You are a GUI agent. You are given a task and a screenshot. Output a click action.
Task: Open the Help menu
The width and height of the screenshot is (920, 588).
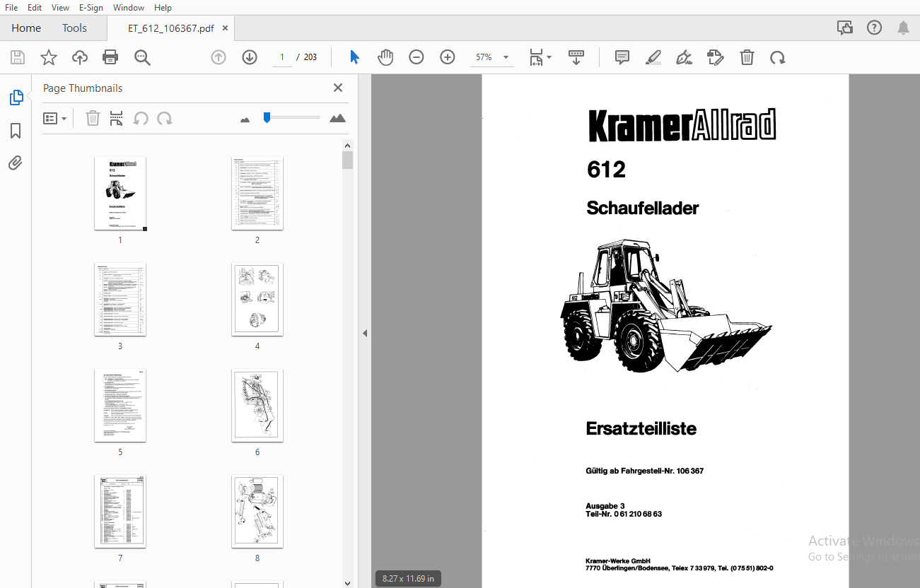[163, 7]
